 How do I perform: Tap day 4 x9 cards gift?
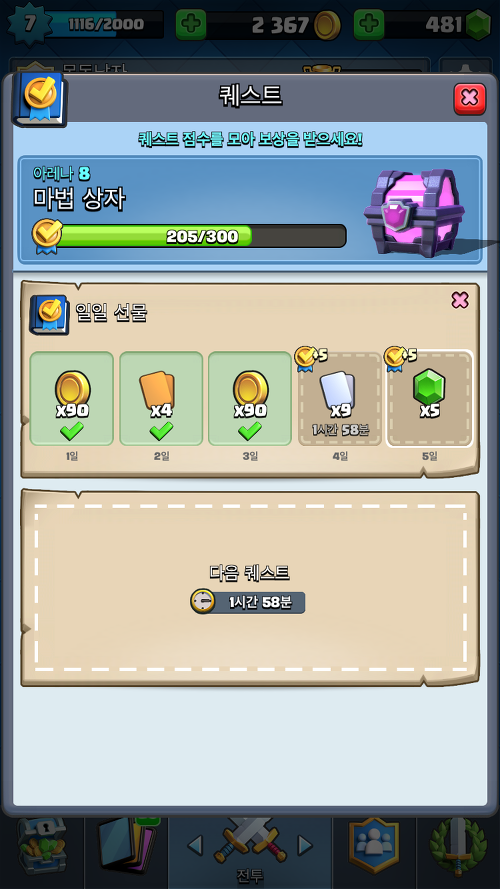click(x=340, y=399)
